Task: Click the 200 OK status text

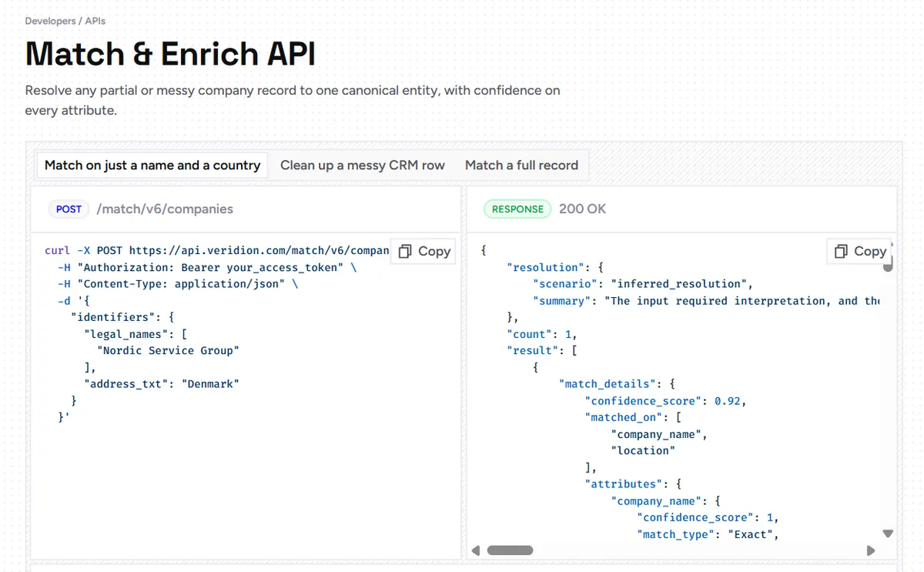Action: pos(583,209)
